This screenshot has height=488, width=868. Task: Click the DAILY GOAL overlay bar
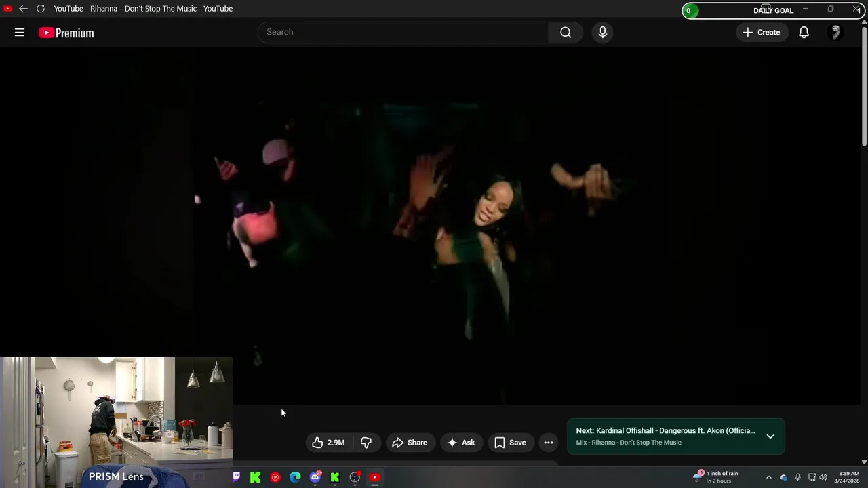tap(773, 10)
